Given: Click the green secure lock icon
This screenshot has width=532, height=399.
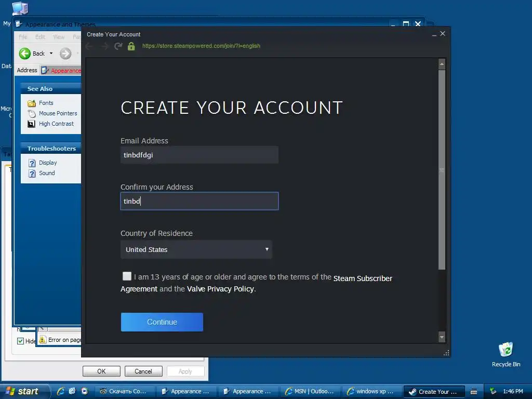Looking at the screenshot, I should [131, 46].
